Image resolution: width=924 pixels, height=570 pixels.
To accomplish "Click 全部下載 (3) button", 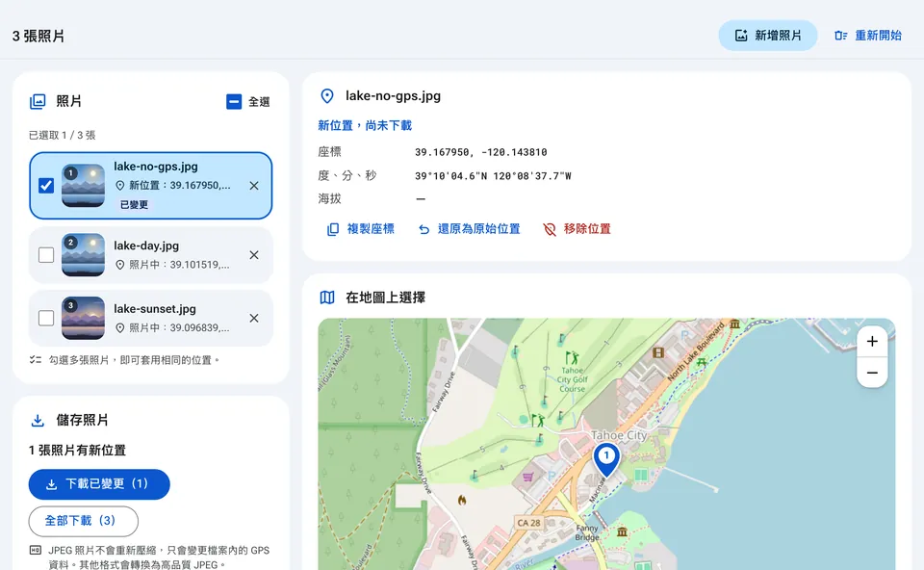I will (84, 521).
